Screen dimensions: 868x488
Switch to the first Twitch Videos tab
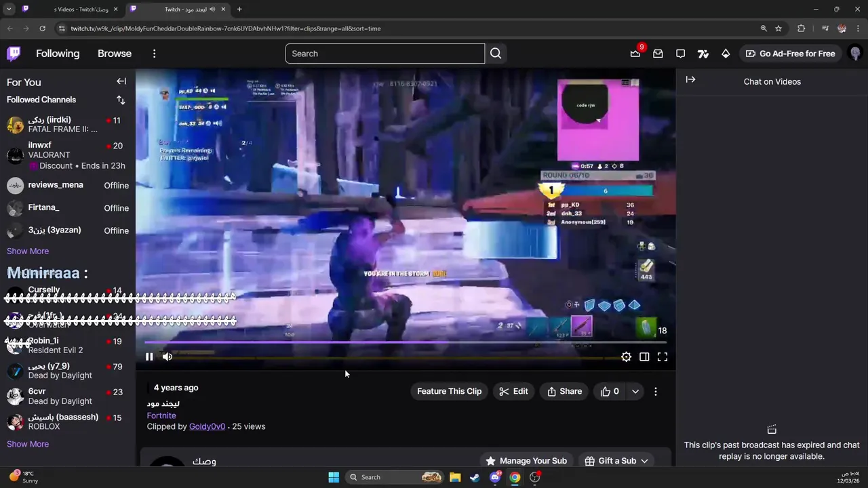pyautogui.click(x=71, y=9)
